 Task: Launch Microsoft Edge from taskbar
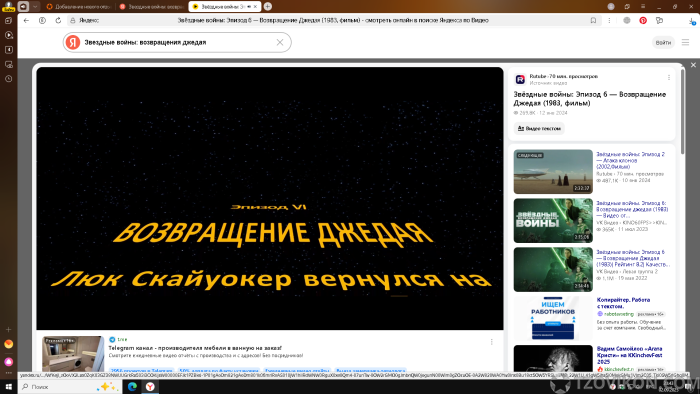click(x=132, y=387)
